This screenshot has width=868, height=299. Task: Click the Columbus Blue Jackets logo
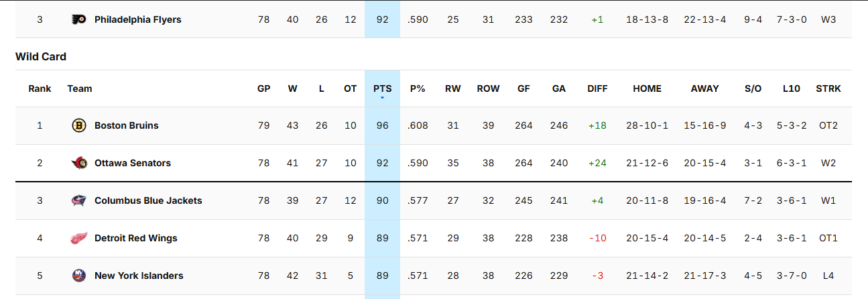click(79, 200)
